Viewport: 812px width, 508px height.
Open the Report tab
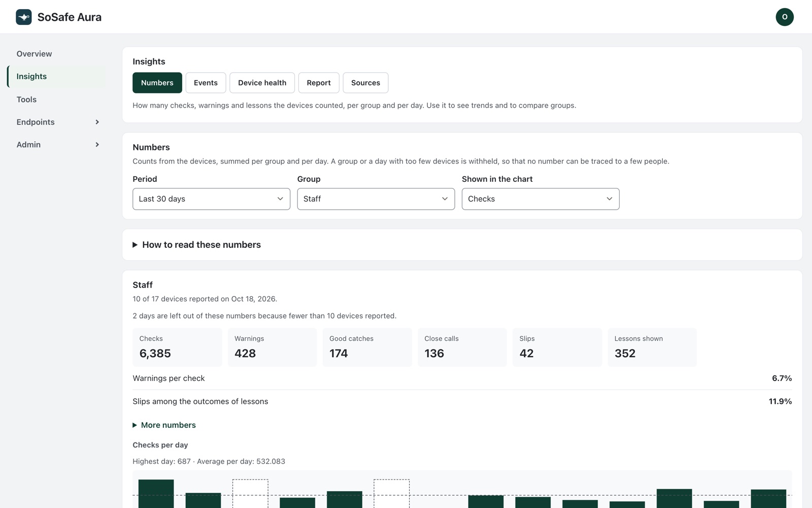coord(319,83)
